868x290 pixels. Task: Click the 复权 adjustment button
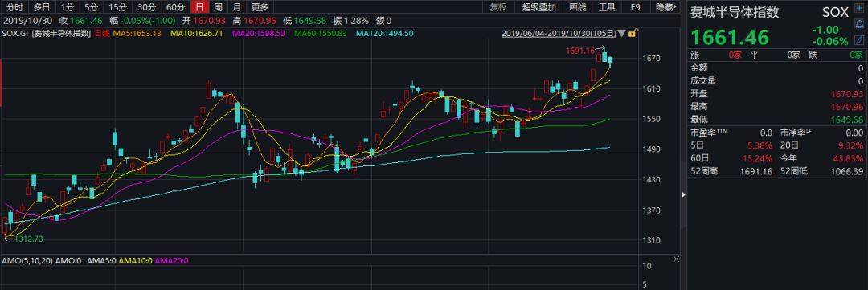498,7
